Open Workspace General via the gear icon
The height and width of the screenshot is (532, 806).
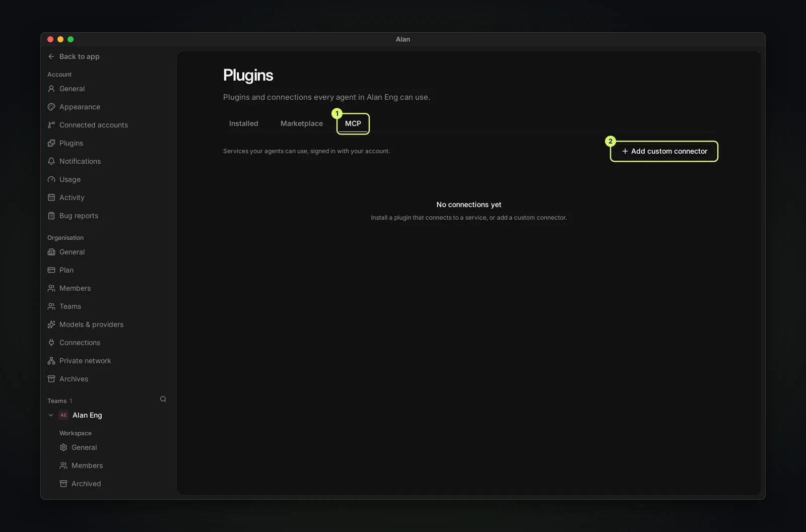[63, 447]
